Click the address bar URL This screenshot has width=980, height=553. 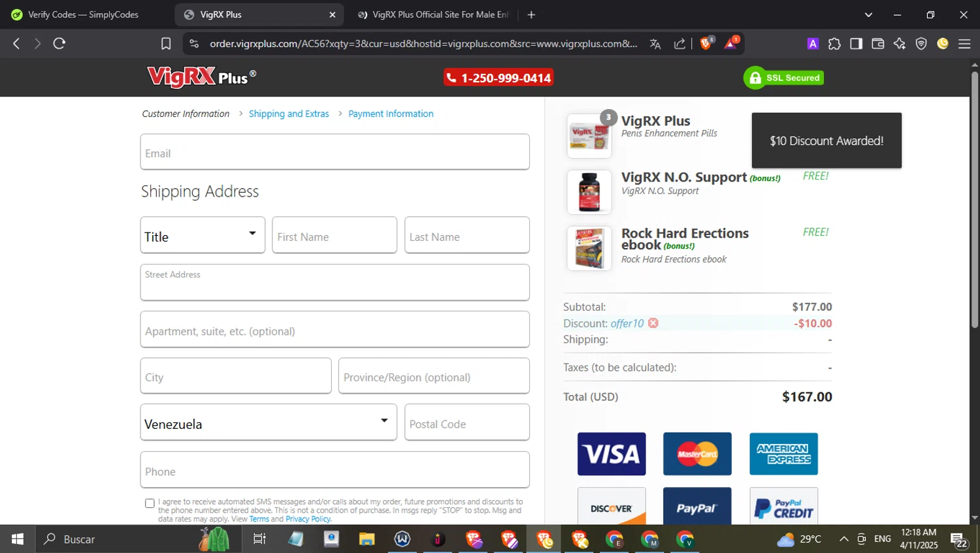(423, 44)
